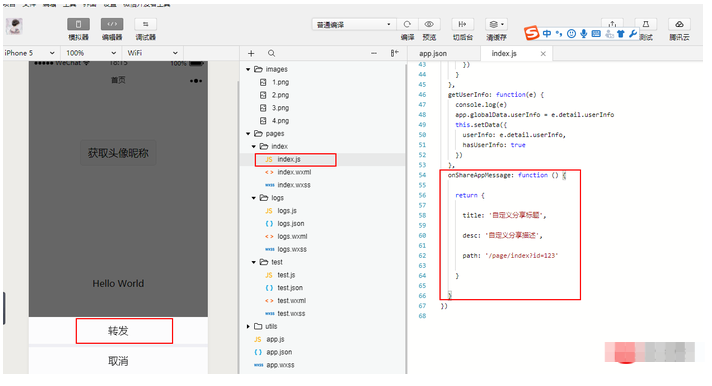Click the user avatar thumbnail
712x386 pixels.
pyautogui.click(x=14, y=26)
